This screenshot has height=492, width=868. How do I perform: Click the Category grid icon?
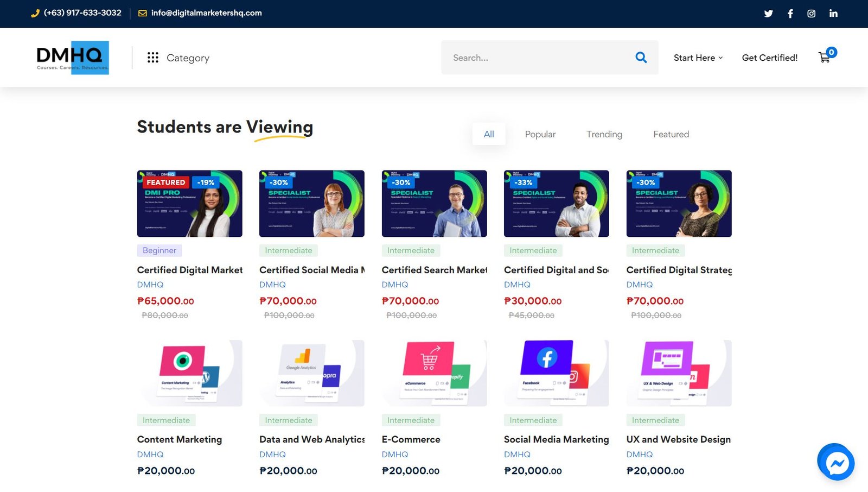(x=153, y=58)
